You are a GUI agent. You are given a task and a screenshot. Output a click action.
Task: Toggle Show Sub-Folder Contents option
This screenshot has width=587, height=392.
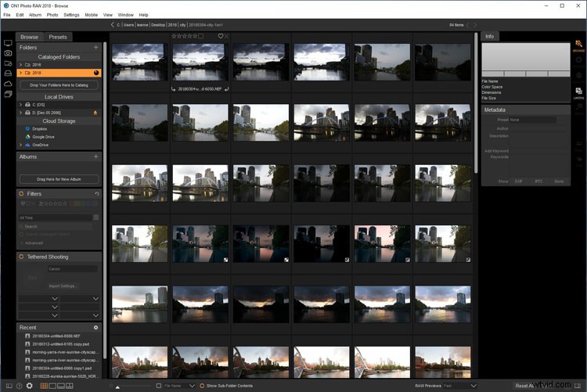[202, 386]
